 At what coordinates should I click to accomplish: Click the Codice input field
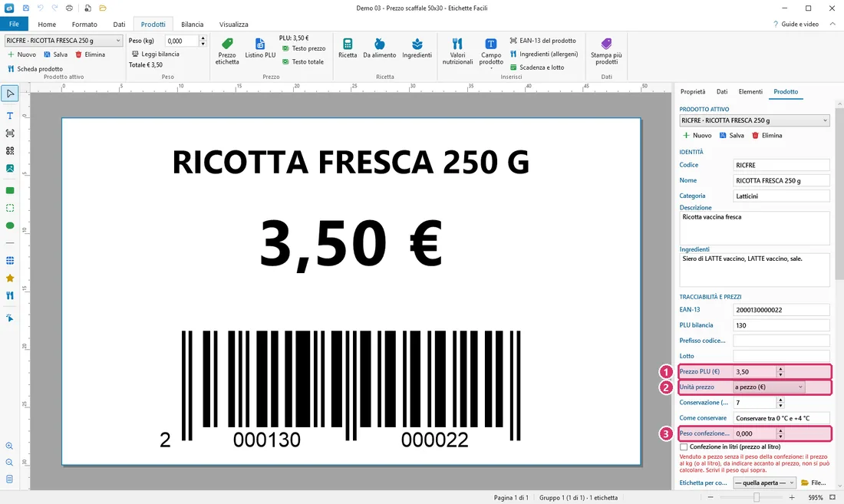click(x=781, y=165)
